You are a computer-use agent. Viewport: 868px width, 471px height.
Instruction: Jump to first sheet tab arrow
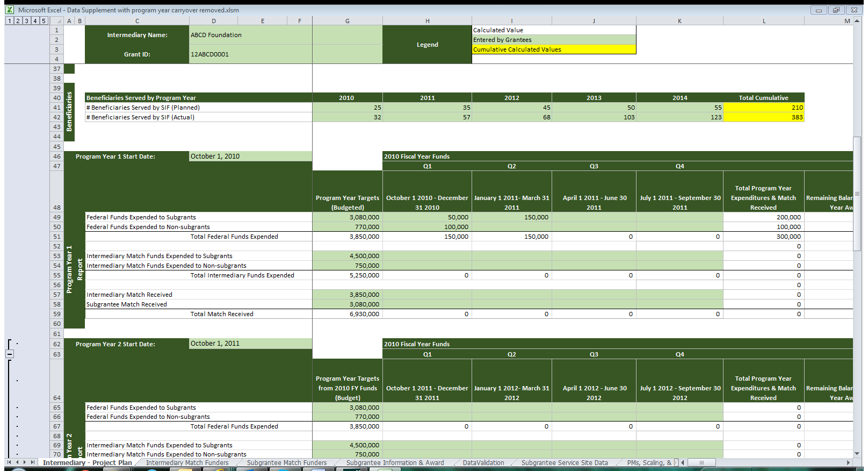tap(9, 462)
